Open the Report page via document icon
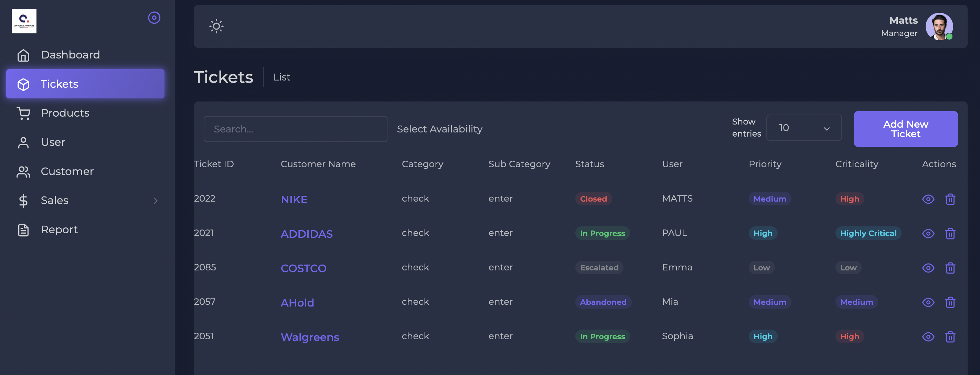The height and width of the screenshot is (375, 980). [x=23, y=229]
